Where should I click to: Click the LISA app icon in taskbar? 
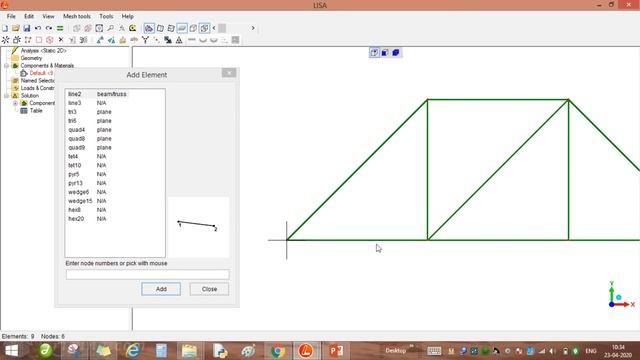[306, 351]
